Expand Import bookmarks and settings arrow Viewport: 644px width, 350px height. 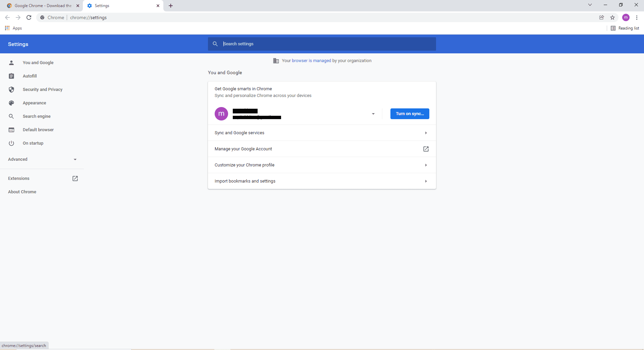tap(426, 181)
